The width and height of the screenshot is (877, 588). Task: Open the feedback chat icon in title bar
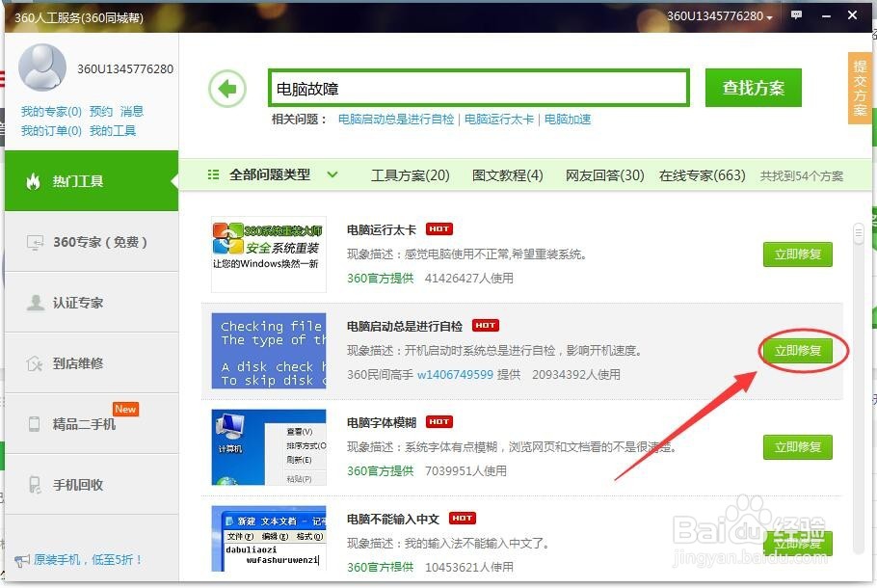796,15
